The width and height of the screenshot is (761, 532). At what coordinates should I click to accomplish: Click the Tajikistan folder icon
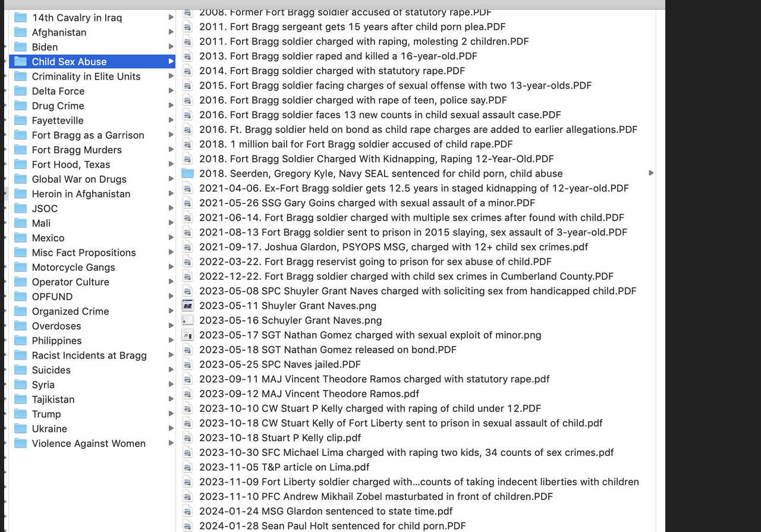tap(21, 399)
